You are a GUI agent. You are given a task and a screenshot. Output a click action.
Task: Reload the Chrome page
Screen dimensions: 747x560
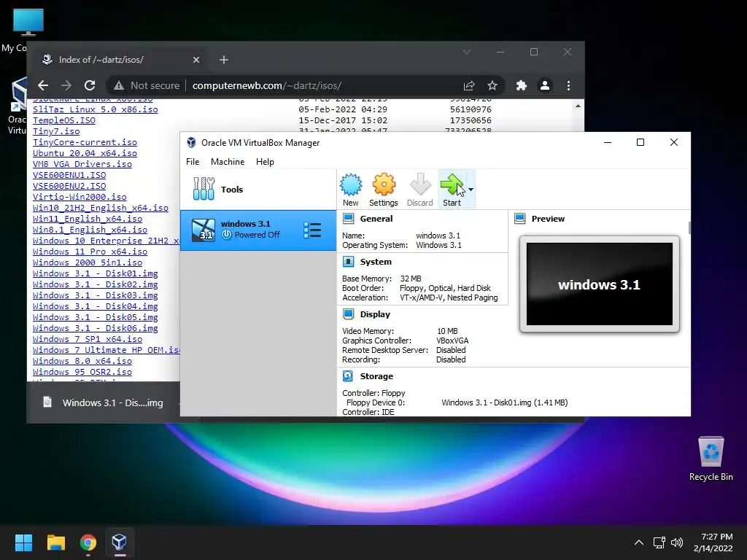[90, 86]
